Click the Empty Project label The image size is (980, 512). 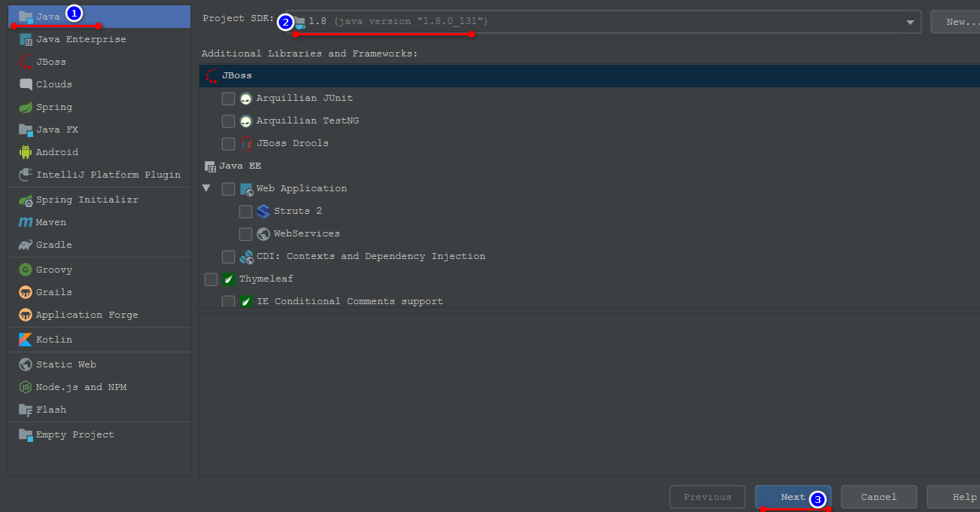point(75,434)
